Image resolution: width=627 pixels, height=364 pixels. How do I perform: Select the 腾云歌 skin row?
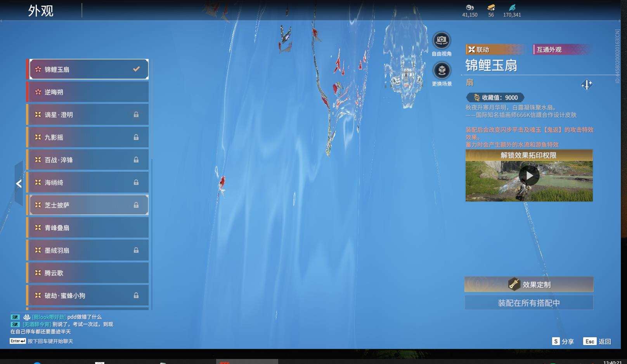pos(88,273)
